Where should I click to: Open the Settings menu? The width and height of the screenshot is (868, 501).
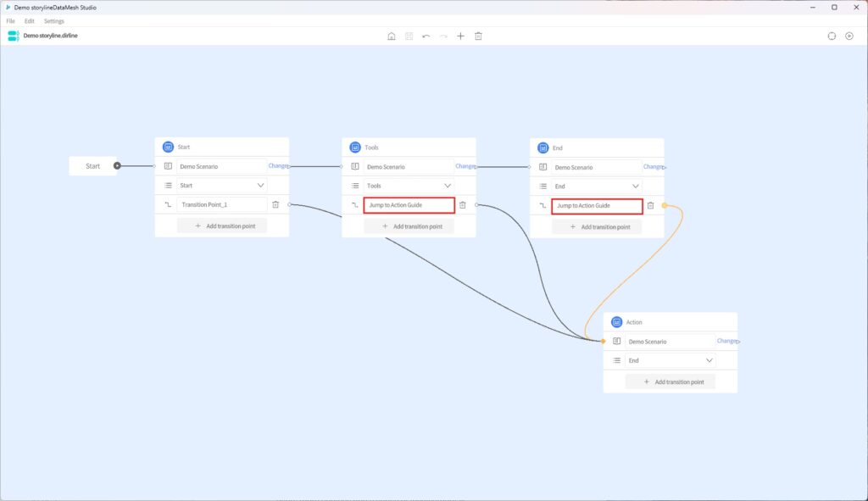pos(53,20)
